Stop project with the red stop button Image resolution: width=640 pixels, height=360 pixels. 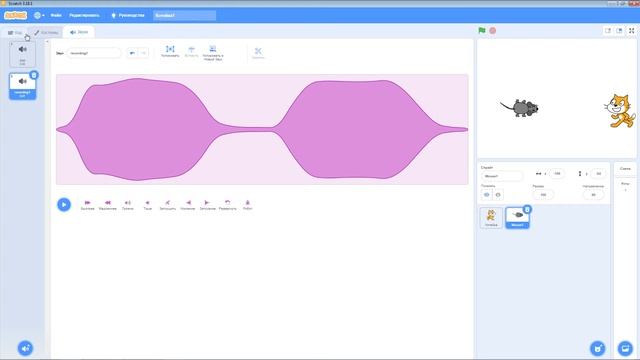click(493, 31)
